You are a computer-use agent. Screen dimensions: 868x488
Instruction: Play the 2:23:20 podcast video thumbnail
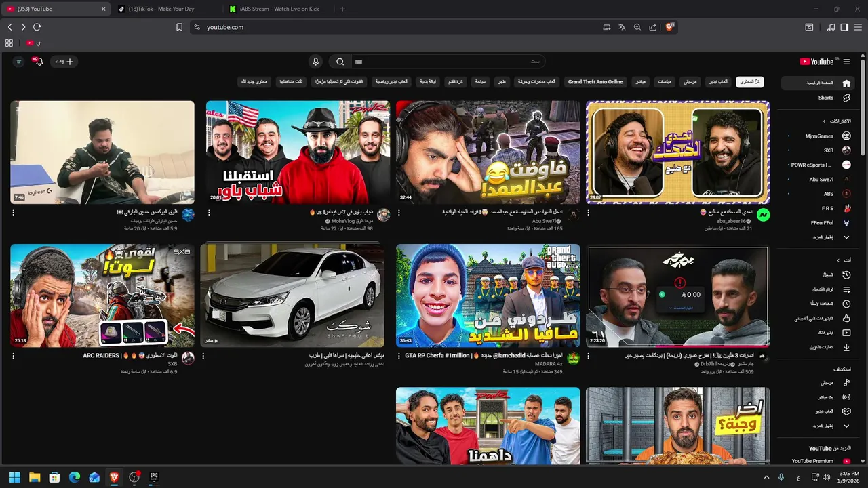tap(678, 296)
